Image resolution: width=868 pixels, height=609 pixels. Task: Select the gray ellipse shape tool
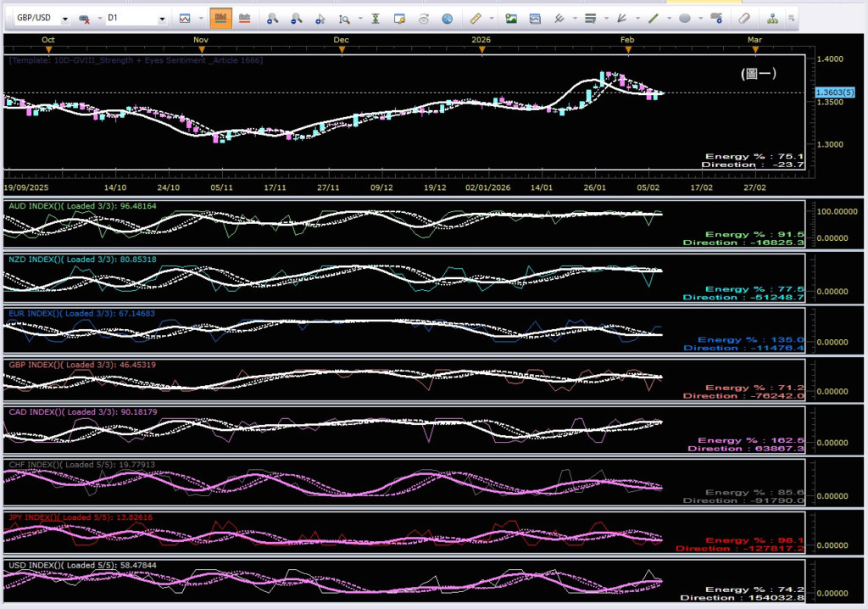(x=685, y=18)
